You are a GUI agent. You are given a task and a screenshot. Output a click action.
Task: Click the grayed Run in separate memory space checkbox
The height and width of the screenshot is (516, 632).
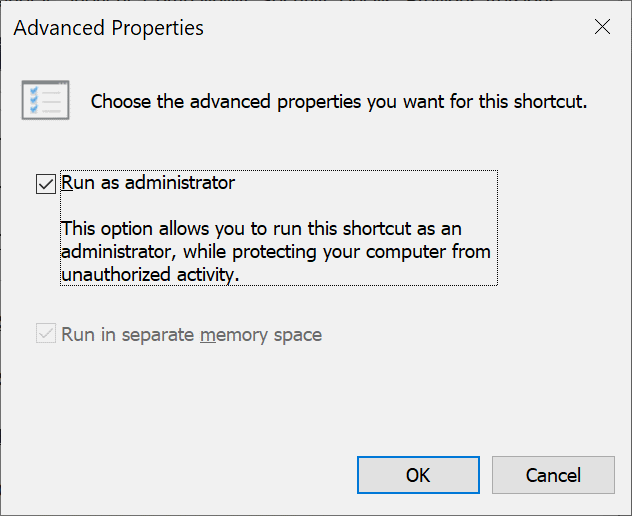tap(46, 333)
